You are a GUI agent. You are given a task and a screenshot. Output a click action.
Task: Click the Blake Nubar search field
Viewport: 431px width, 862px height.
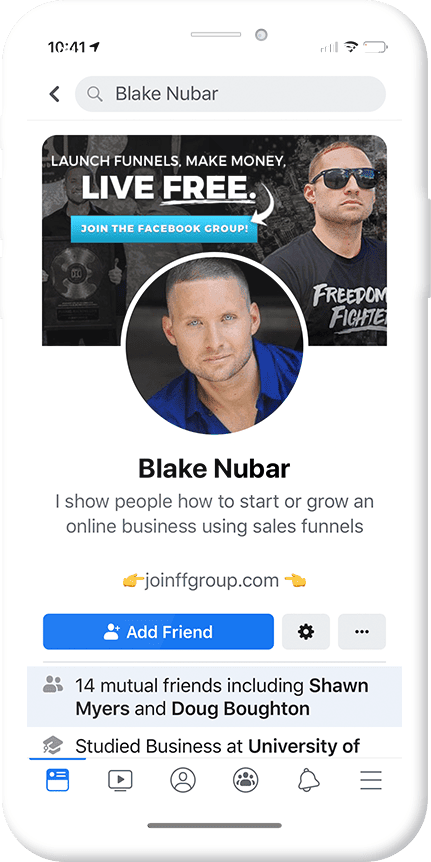point(230,94)
